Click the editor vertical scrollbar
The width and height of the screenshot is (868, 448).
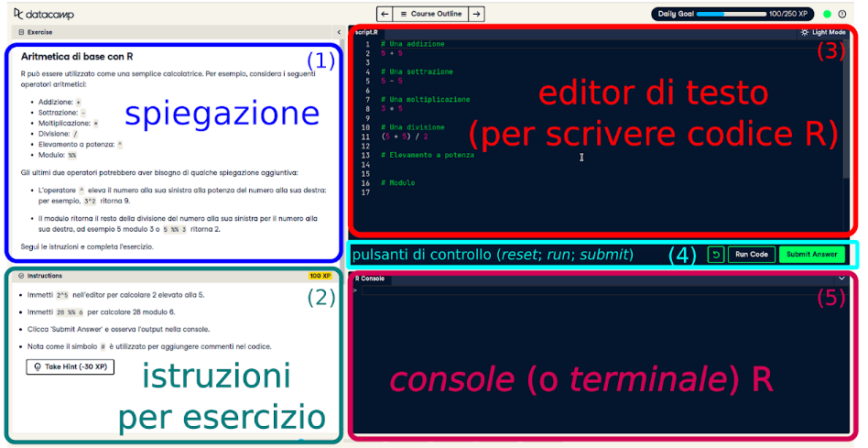click(845, 108)
